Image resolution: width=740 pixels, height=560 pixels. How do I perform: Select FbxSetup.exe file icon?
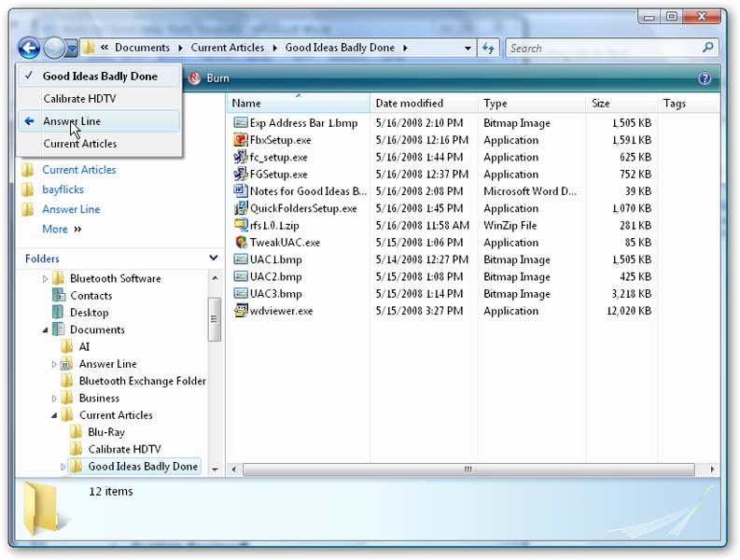pos(241,140)
